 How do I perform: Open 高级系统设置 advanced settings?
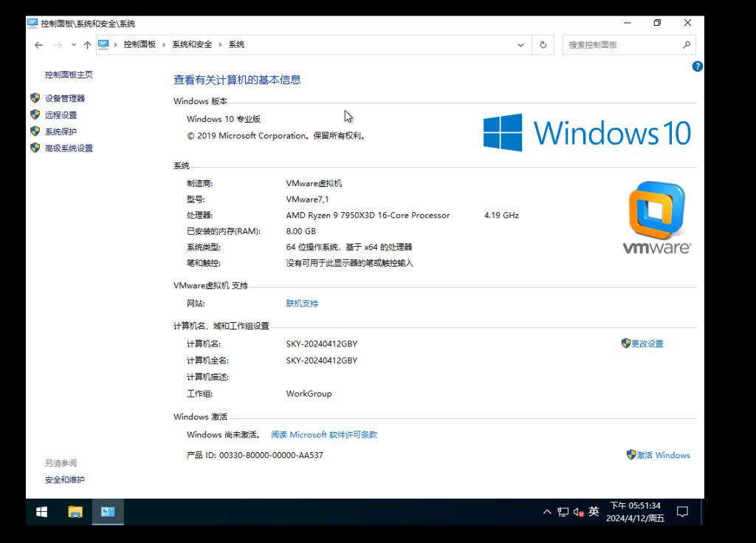(x=69, y=148)
